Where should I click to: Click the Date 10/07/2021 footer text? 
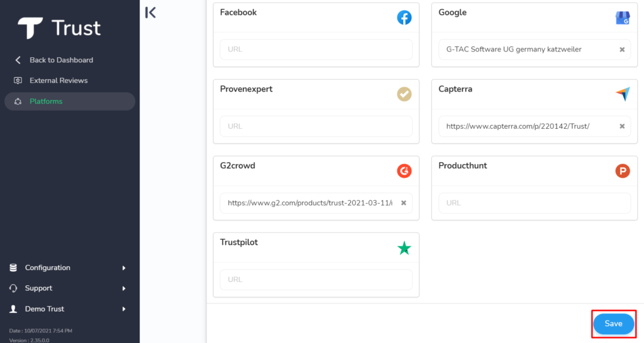coord(41,330)
